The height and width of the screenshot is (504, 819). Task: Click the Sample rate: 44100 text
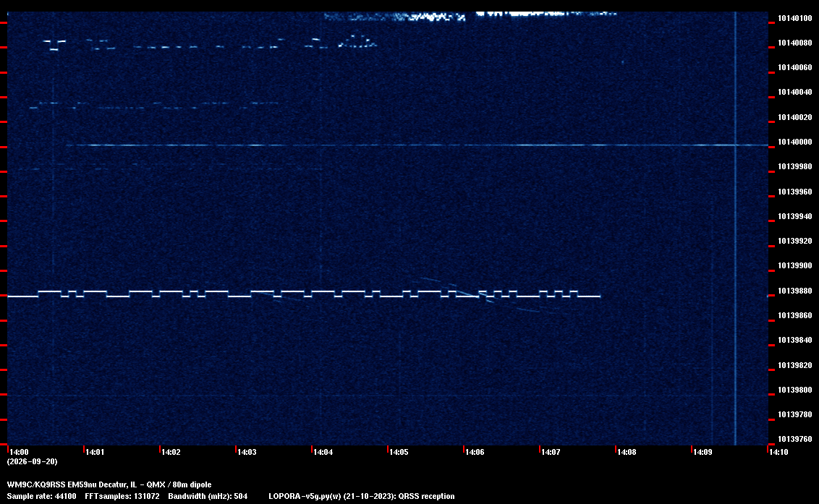pos(41,496)
